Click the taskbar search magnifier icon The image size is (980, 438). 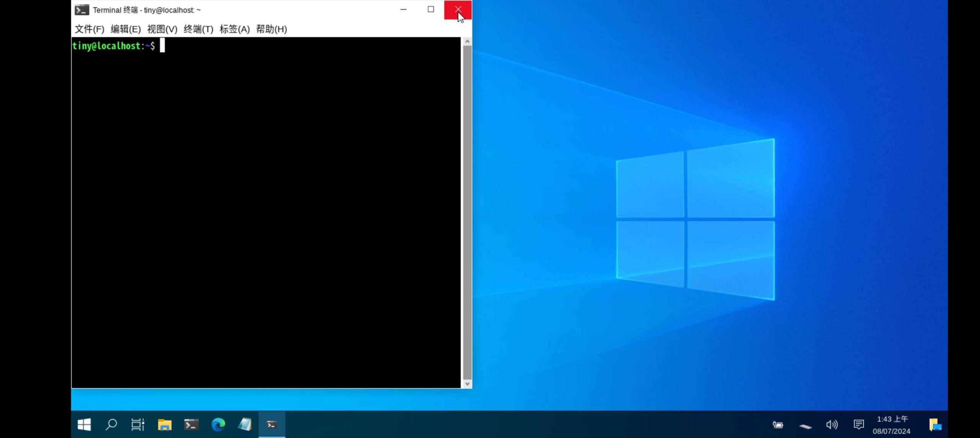[x=111, y=424]
